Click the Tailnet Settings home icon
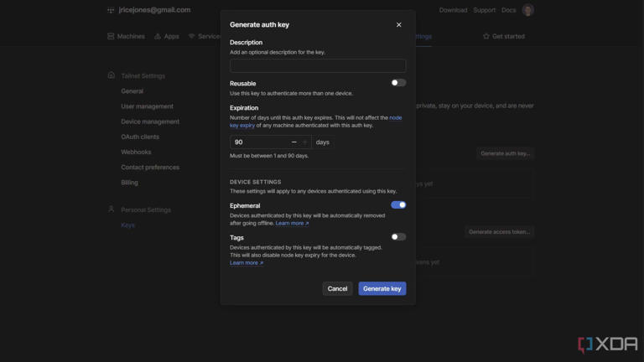Screen dimensions: 644x362 click(112, 75)
